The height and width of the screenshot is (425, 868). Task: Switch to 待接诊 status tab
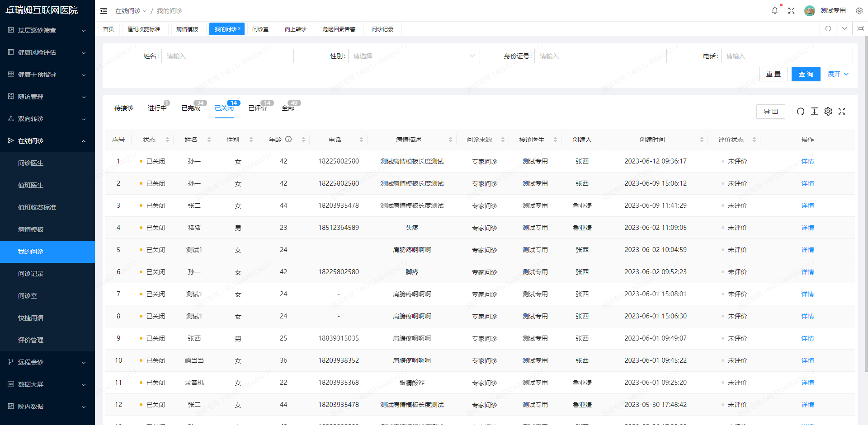tap(124, 108)
